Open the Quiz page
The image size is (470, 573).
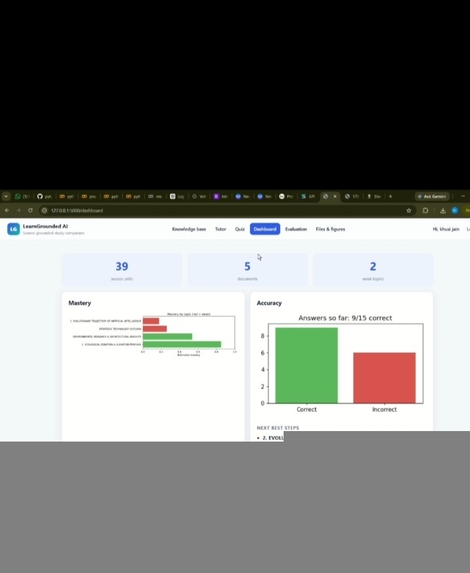click(x=240, y=229)
